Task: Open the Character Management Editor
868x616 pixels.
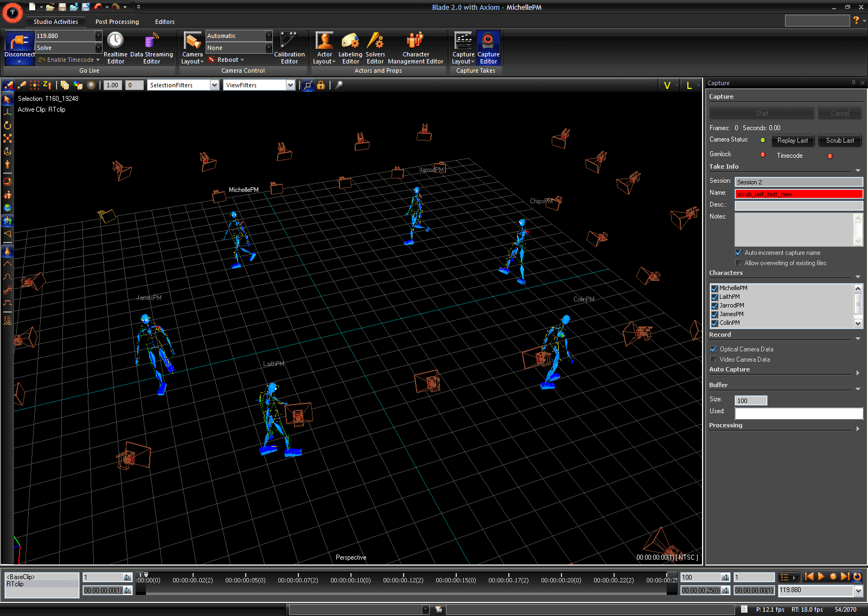Action: [416, 48]
